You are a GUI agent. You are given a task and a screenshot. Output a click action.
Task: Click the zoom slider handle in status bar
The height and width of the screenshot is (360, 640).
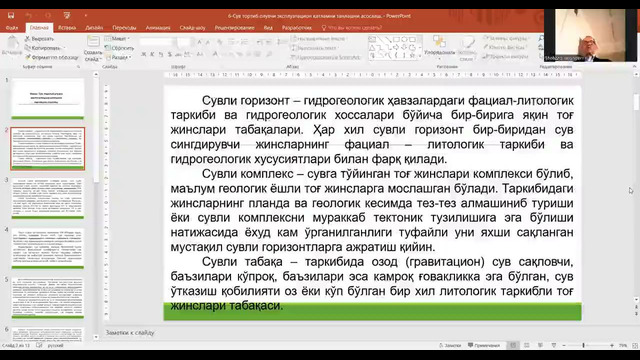[583, 345]
